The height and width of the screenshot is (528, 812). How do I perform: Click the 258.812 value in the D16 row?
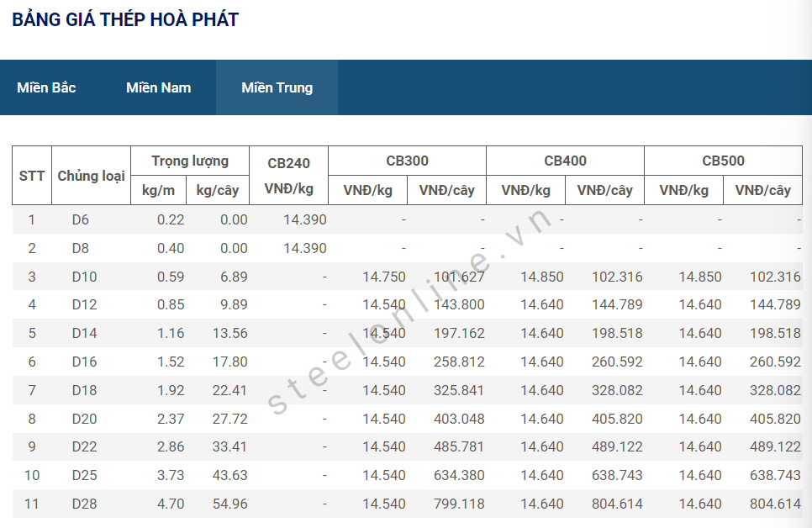point(459,362)
